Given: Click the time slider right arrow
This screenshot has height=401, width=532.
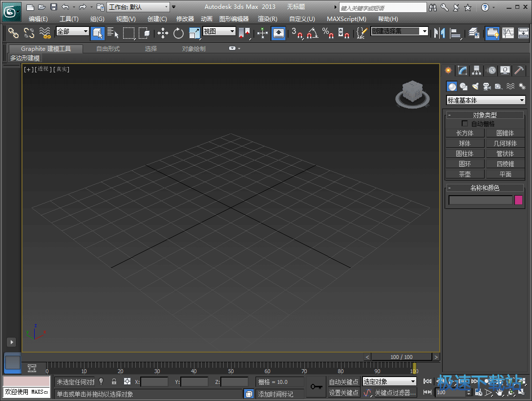Looking at the screenshot, I should tap(436, 357).
